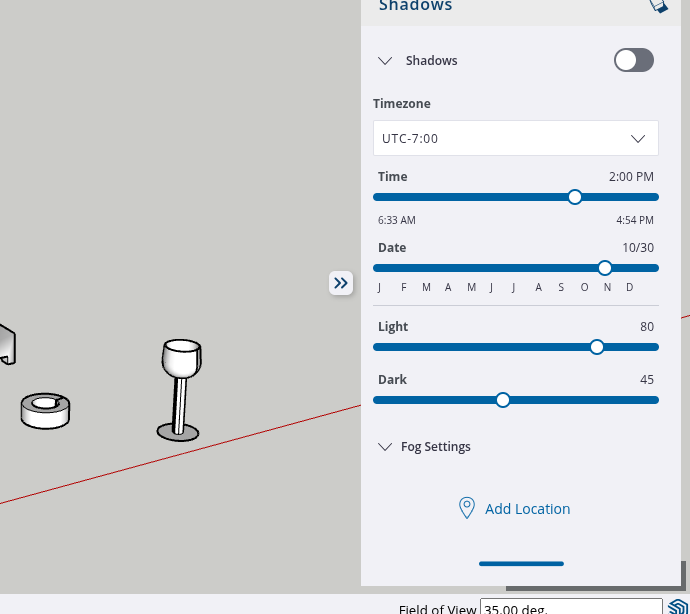Click the Date slider handle
690x614 pixels.
tap(605, 268)
